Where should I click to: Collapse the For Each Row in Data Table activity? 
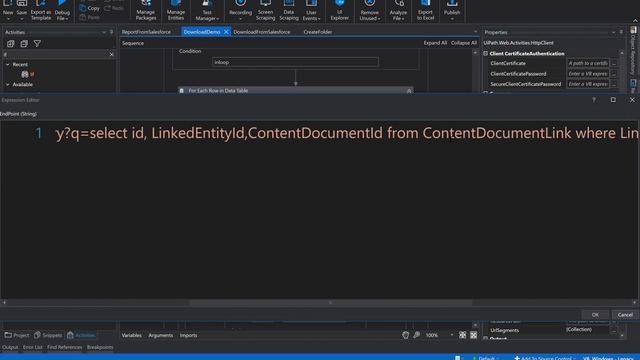click(x=409, y=91)
